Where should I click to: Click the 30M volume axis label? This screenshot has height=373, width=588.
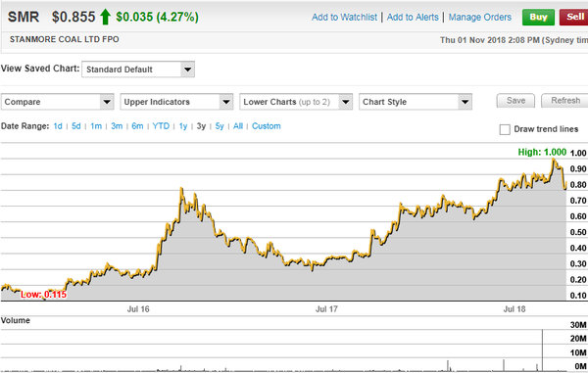click(x=578, y=325)
